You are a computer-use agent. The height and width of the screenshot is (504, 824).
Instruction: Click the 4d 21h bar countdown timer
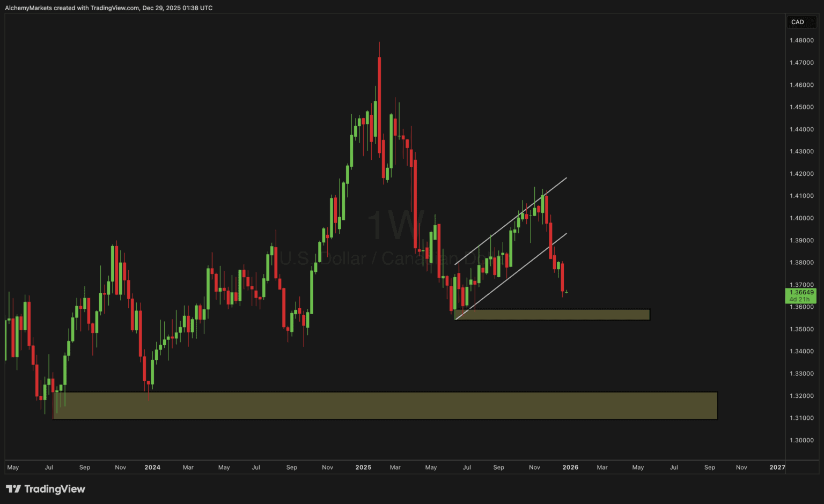click(x=801, y=299)
